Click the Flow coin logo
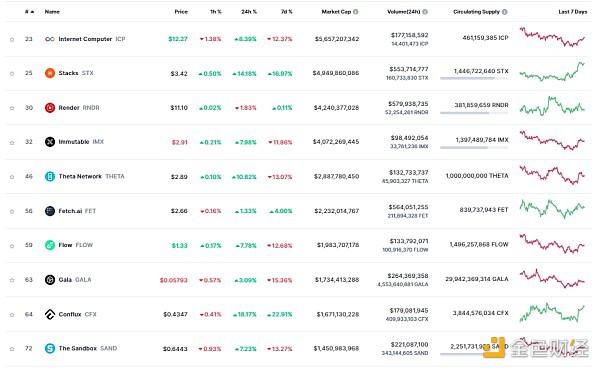This screenshot has width=600, height=369. coord(50,245)
